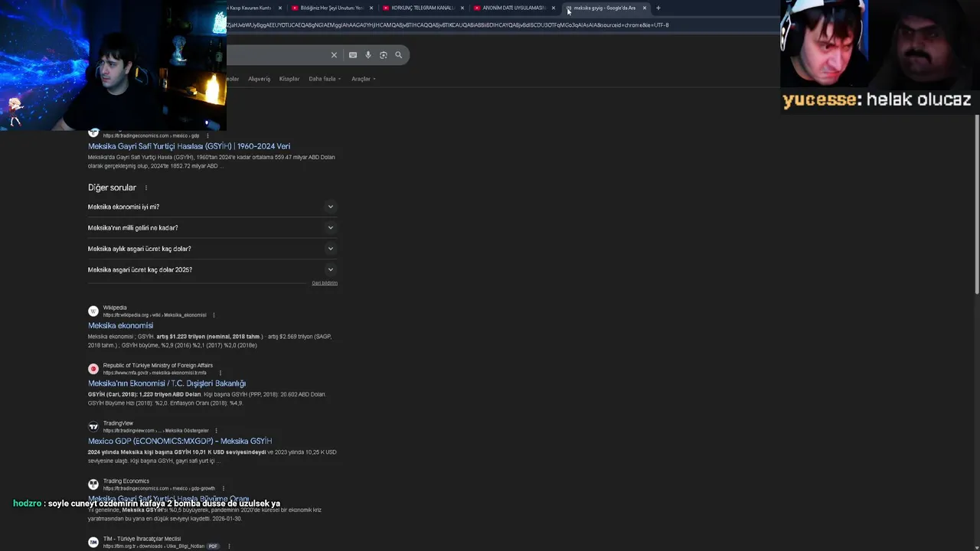This screenshot has width=980, height=551.
Task: Open the Araçlar dropdown
Action: click(363, 79)
